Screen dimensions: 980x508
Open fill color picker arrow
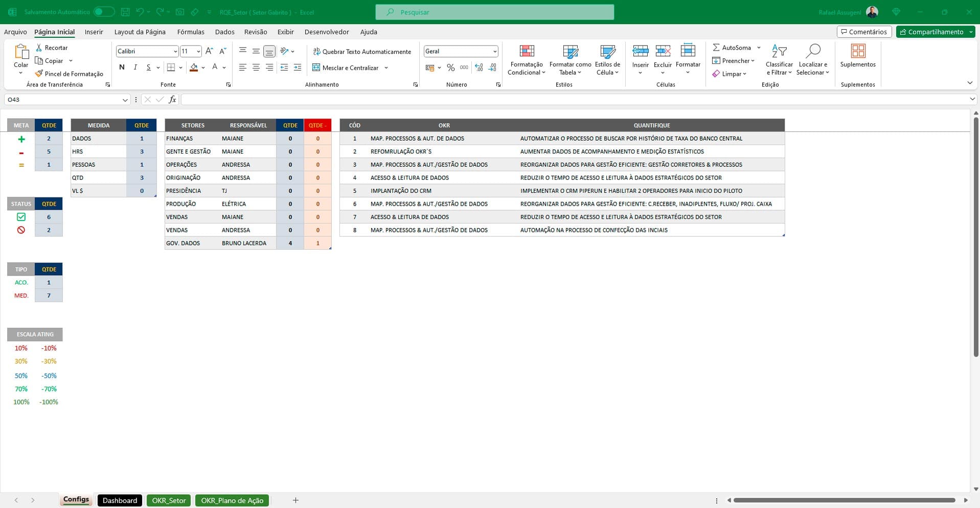(x=203, y=67)
